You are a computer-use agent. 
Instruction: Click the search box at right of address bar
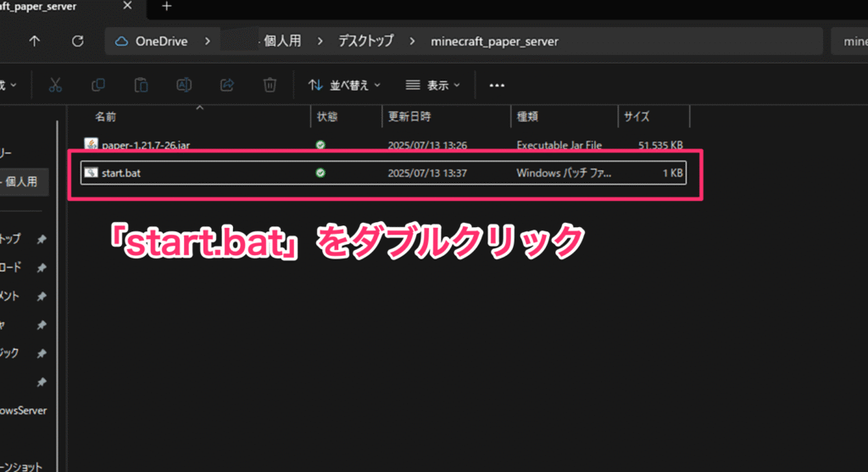(849, 42)
